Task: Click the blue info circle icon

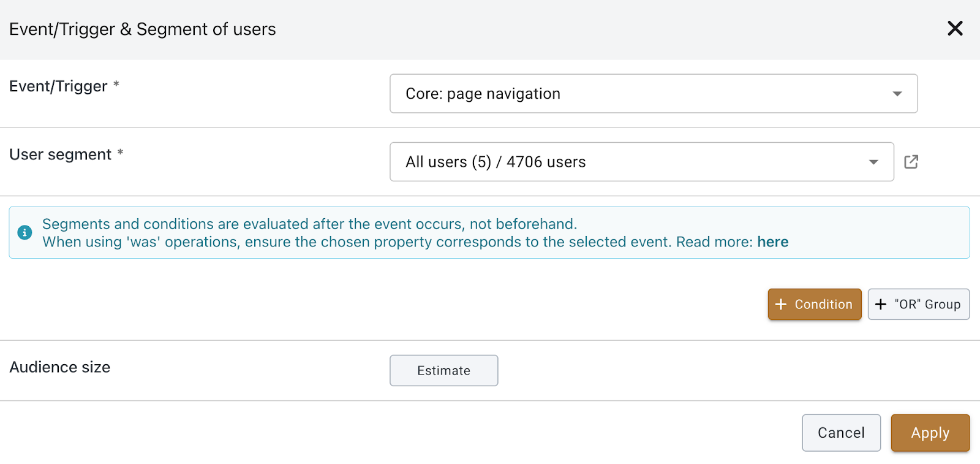Action: click(24, 232)
